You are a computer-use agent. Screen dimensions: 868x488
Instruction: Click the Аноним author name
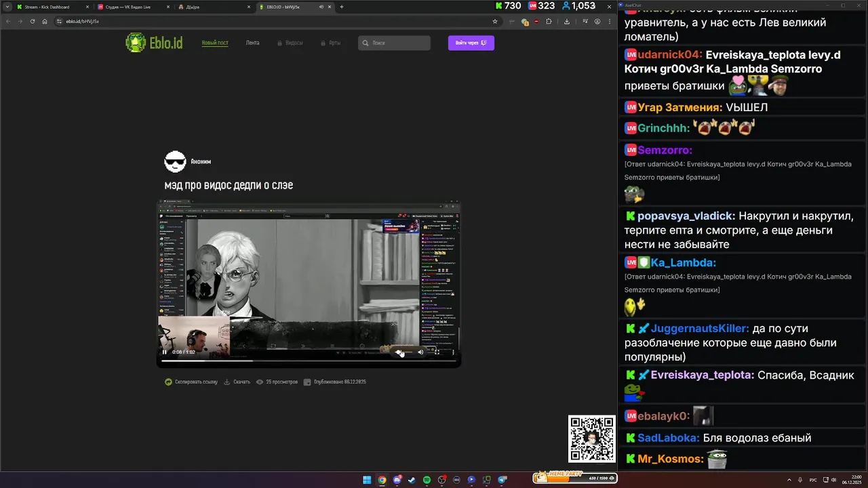(x=201, y=161)
